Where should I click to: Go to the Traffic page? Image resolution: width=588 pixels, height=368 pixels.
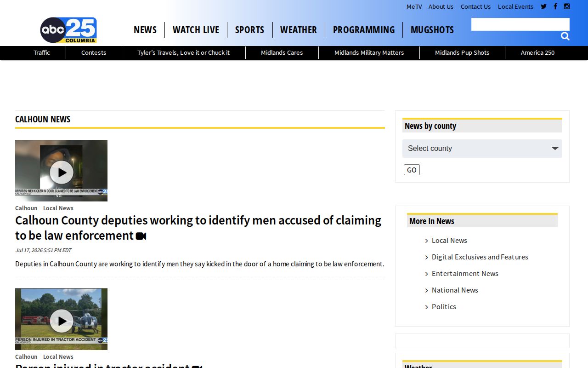point(42,52)
